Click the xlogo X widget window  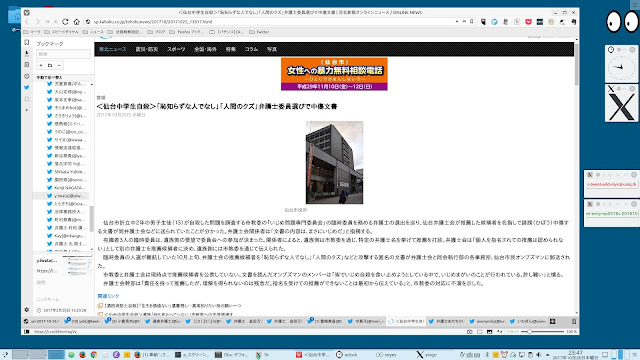click(621, 104)
